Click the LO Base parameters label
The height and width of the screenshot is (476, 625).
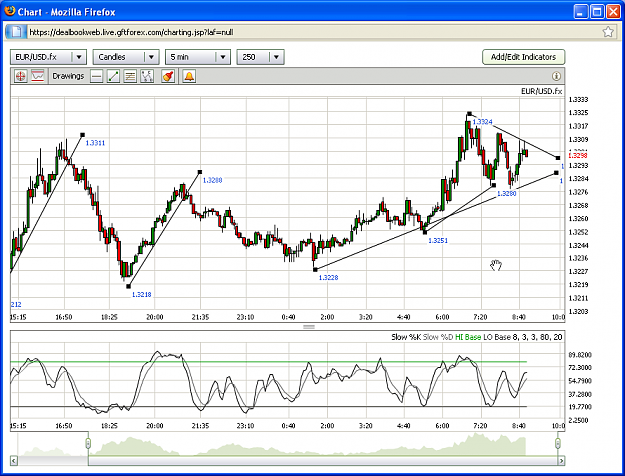coord(523,337)
